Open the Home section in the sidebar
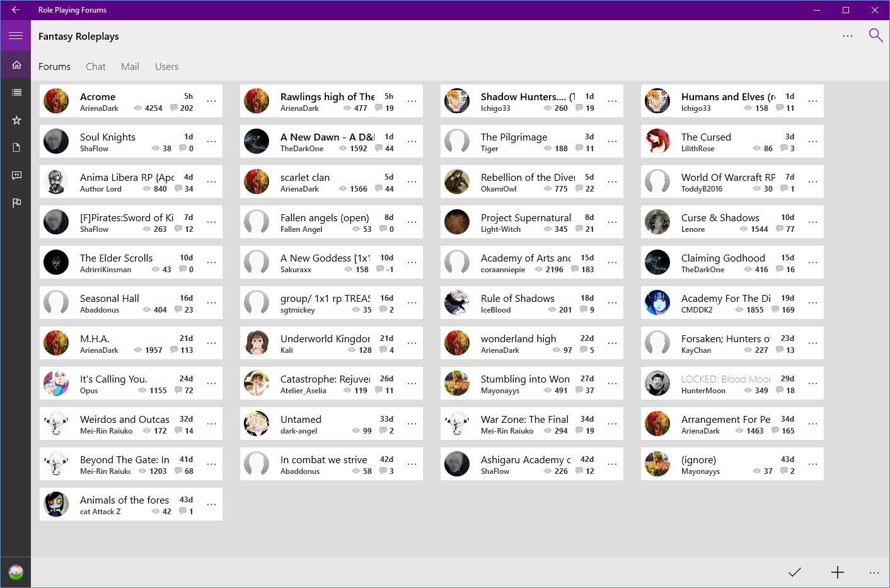The image size is (890, 588). [15, 64]
